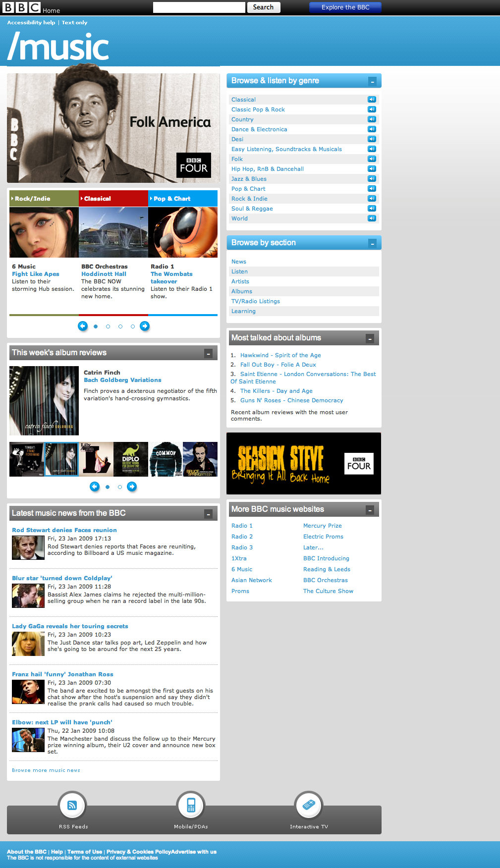
Task: Open the Classical carousel tab
Action: (x=113, y=198)
